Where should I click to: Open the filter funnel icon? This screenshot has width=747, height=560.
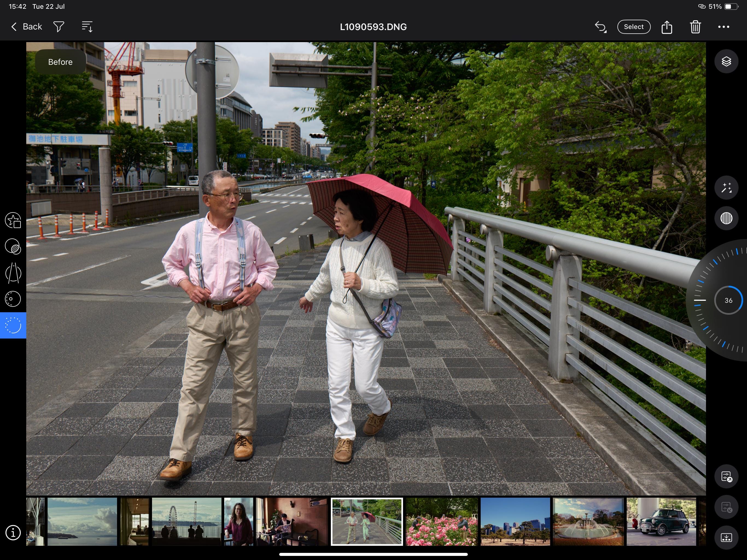point(59,27)
